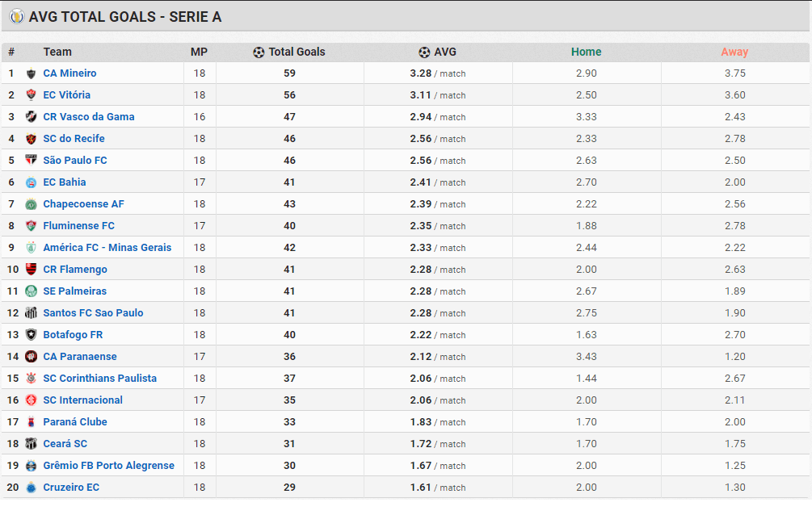812x515 pixels.
Task: Click the CA Paranaense crest icon
Action: point(31,357)
